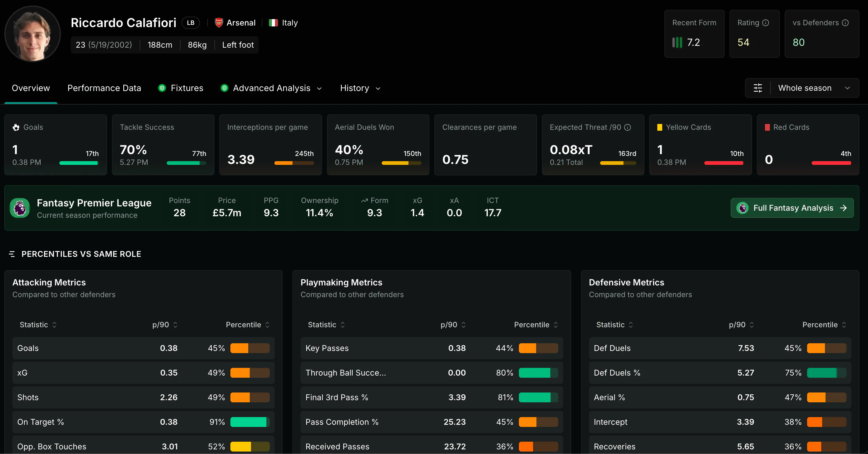Screen dimensions: 868x454
Task: Click the Final 3rd Pass % row
Action: point(432,397)
